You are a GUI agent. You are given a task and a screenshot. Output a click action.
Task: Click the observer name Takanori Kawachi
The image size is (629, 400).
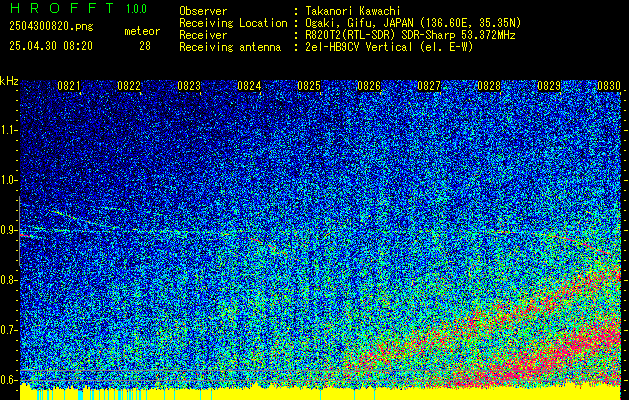[x=353, y=11]
